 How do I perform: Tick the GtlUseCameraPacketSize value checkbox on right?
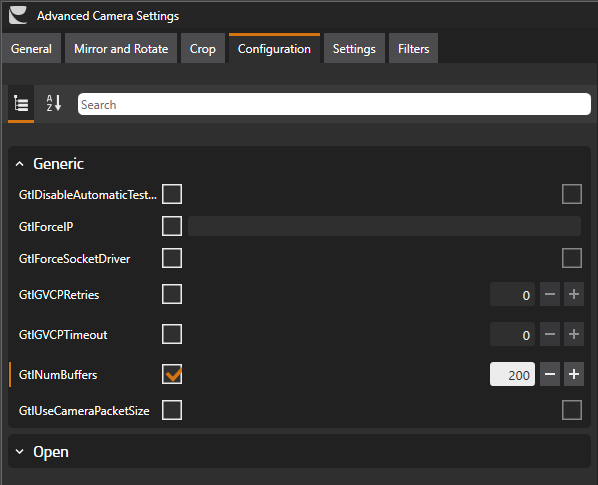click(572, 410)
